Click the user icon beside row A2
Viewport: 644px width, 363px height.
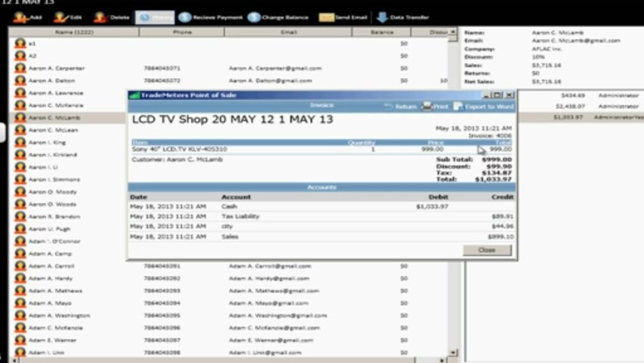20,56
